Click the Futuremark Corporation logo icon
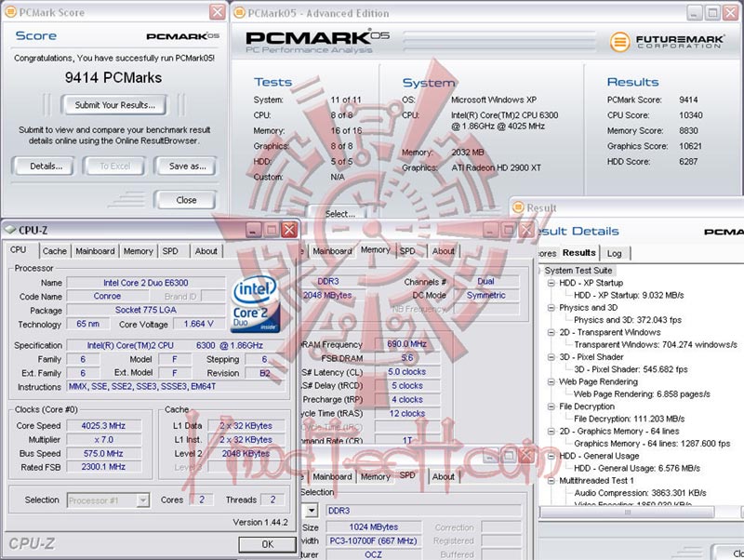This screenshot has height=560, width=744. [x=619, y=42]
